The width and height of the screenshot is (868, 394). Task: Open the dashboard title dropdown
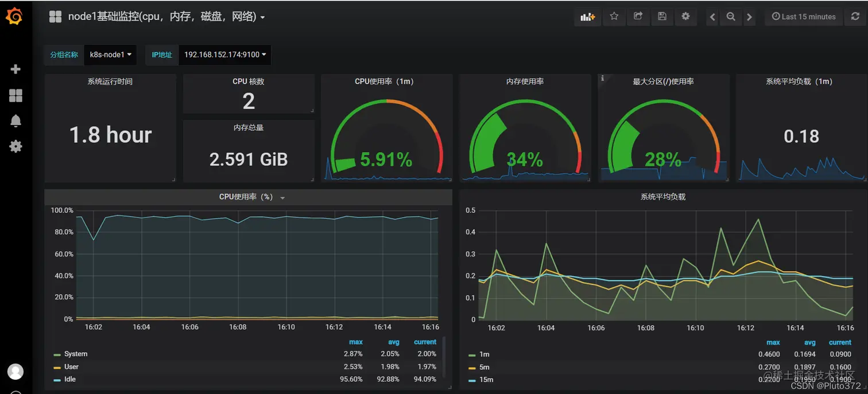166,17
